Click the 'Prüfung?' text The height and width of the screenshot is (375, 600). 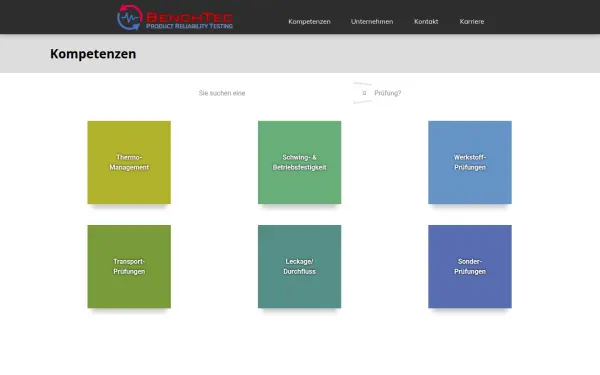pos(388,93)
